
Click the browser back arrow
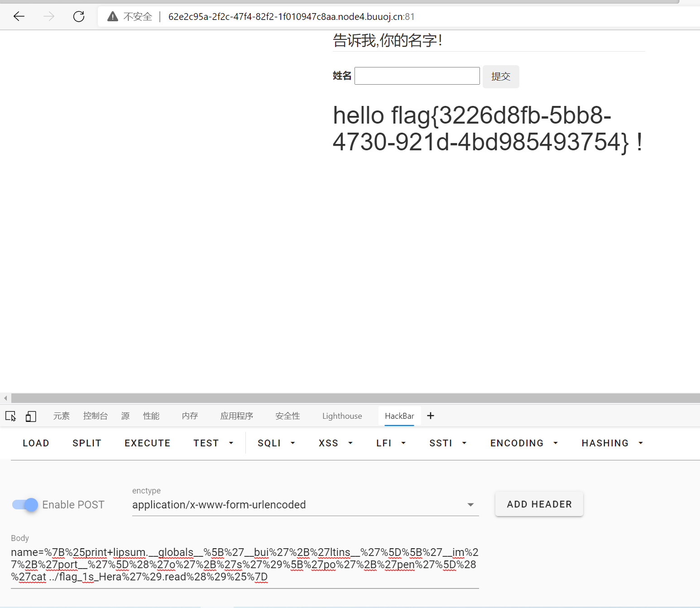(19, 17)
